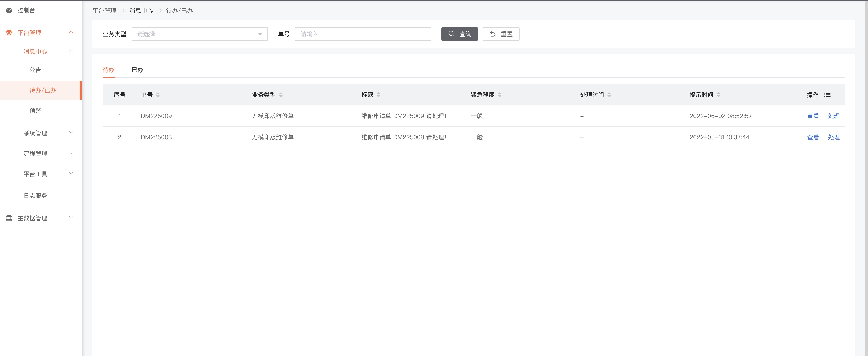
Task: Click 一般 urgency in row 2
Action: (x=477, y=137)
